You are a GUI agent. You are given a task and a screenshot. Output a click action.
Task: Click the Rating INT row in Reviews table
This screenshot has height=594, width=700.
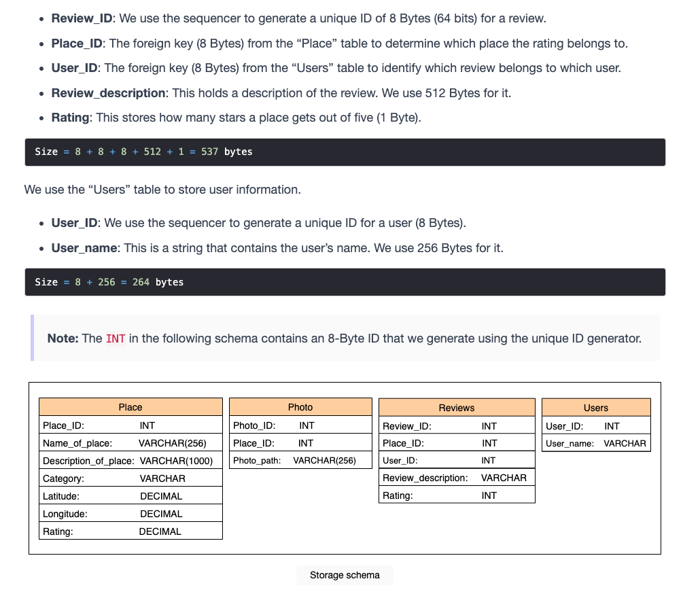click(x=457, y=495)
